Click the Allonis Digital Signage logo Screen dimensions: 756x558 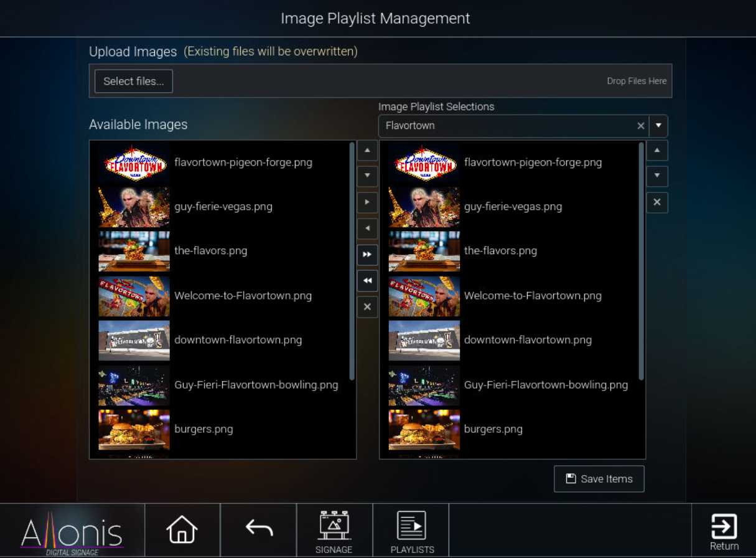(x=72, y=534)
